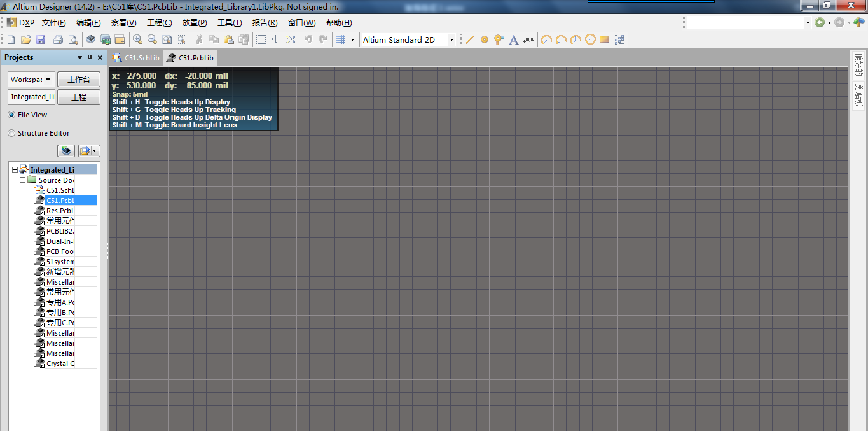Select the place string letter A tool
868x431 pixels.
[514, 39]
